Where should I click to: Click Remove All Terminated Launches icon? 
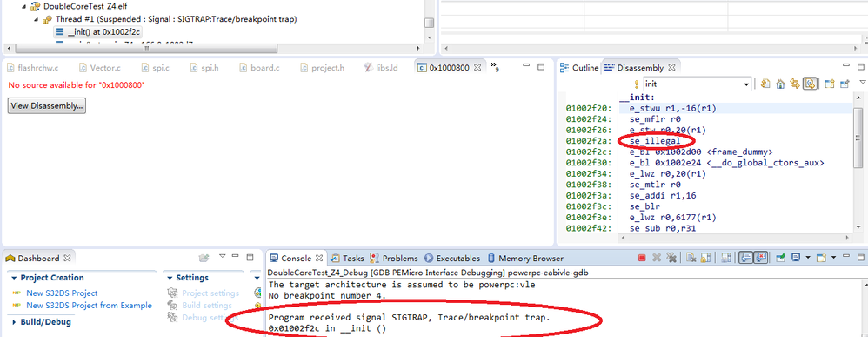coord(671,258)
